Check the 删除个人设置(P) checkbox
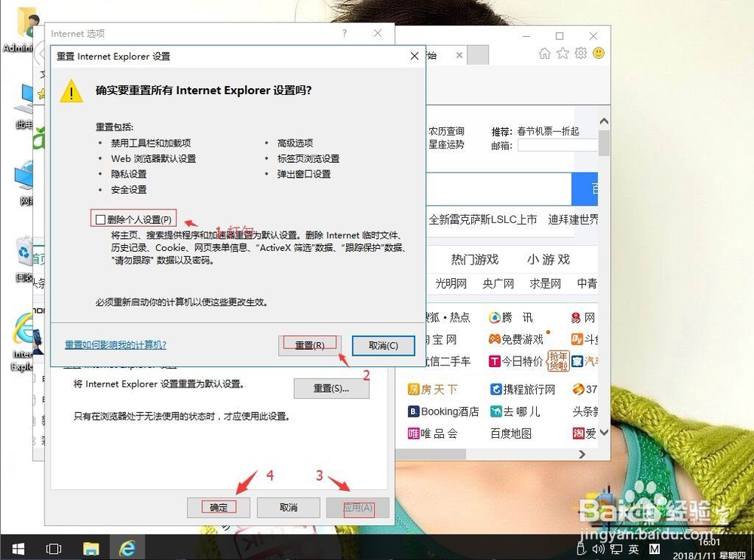The height and width of the screenshot is (560, 754). click(100, 219)
